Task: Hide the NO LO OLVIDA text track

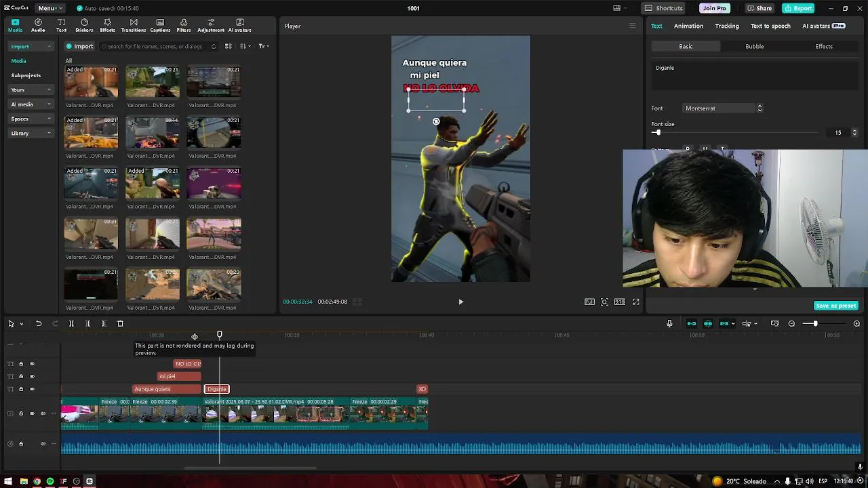Action: coord(32,364)
